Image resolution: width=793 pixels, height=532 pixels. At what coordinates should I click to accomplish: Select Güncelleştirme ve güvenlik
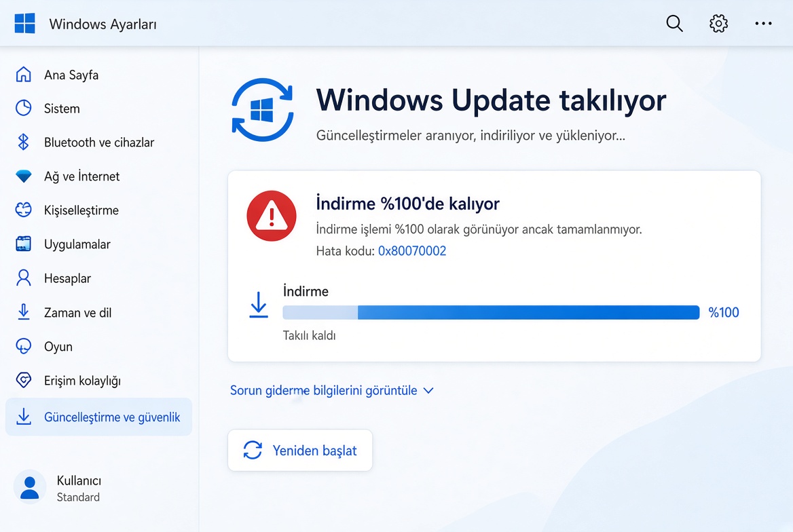pos(98,417)
